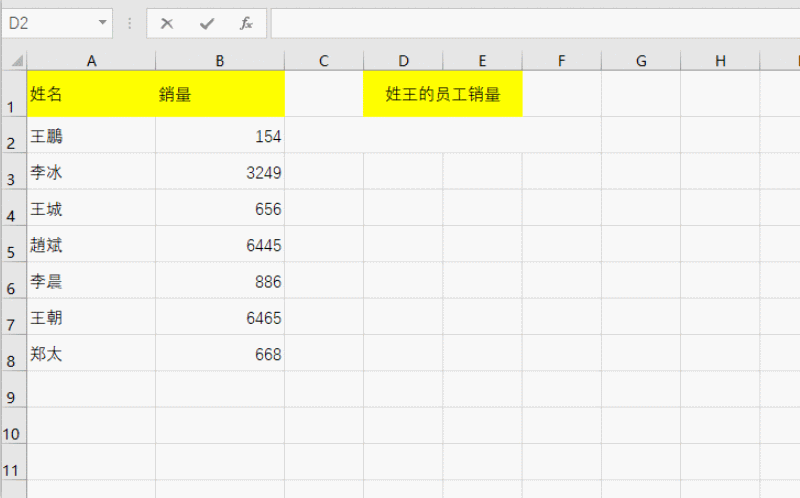Click into the formula bar input

pyautogui.click(x=535, y=23)
